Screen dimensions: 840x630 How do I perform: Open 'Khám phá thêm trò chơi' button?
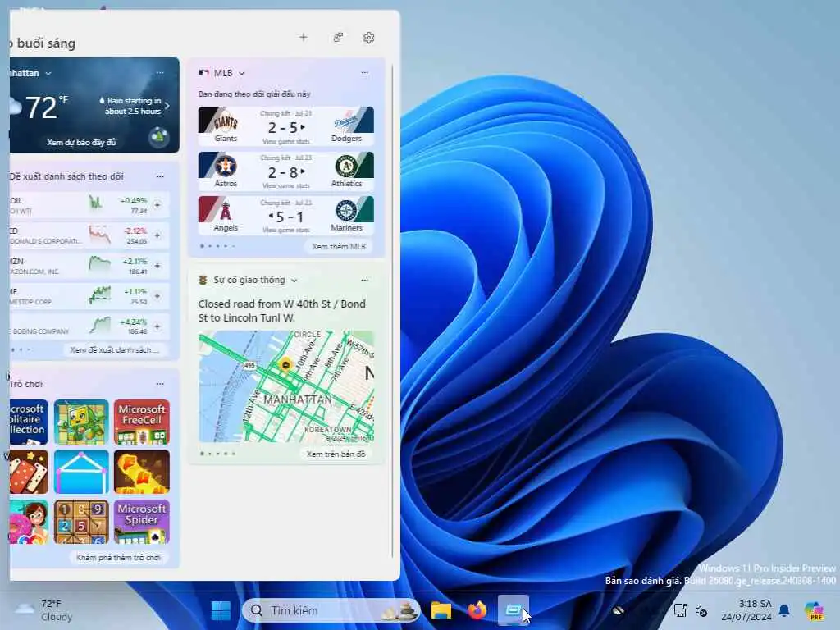coord(118,558)
